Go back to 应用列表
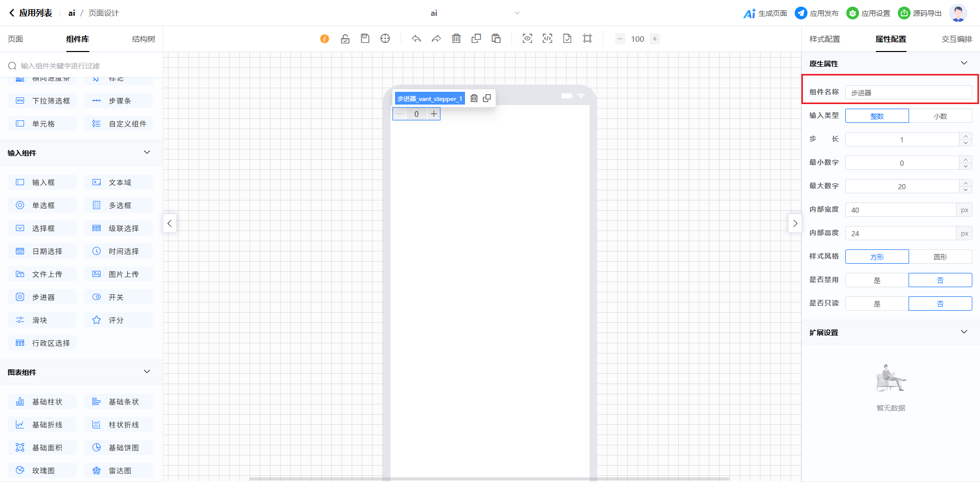This screenshot has width=980, height=482. click(x=31, y=13)
